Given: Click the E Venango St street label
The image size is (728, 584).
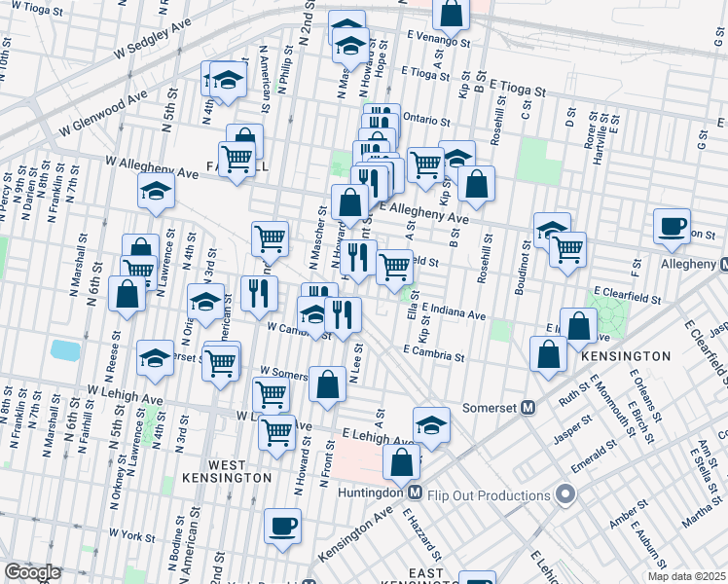Looking at the screenshot, I should 439,39.
